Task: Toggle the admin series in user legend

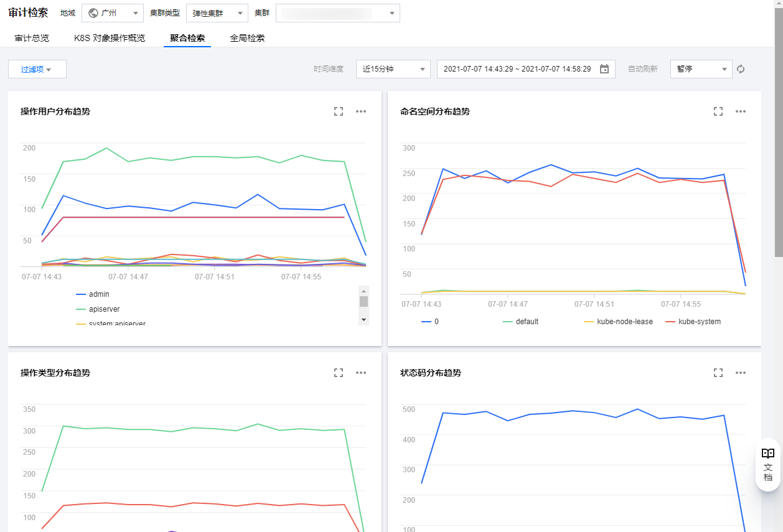Action: click(x=93, y=294)
